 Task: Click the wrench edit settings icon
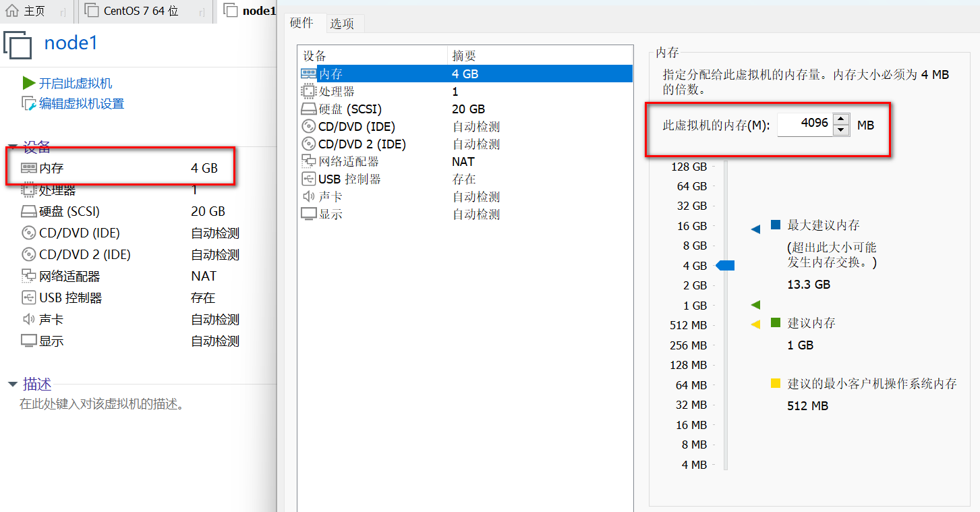point(29,103)
